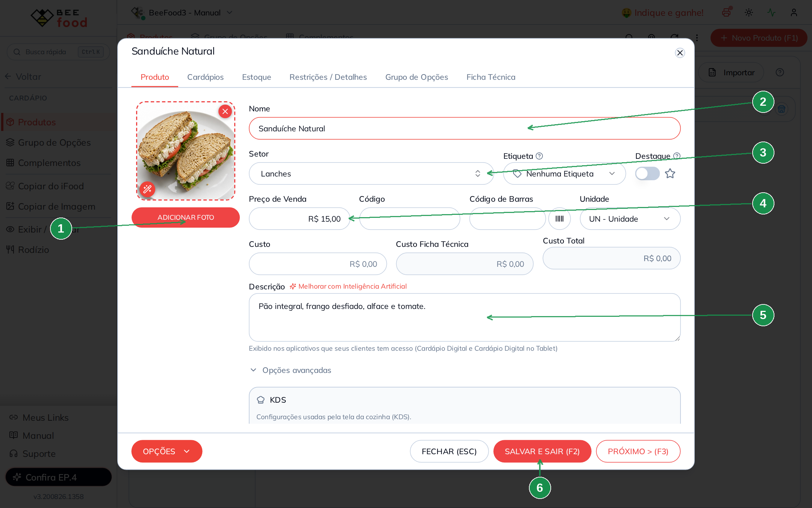Screen dimensions: 812x508
Task: Click the ADICIONAR FOTO button
Action: (186, 217)
